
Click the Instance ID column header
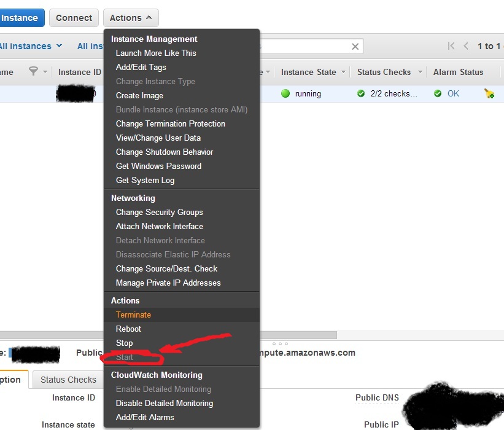79,72
